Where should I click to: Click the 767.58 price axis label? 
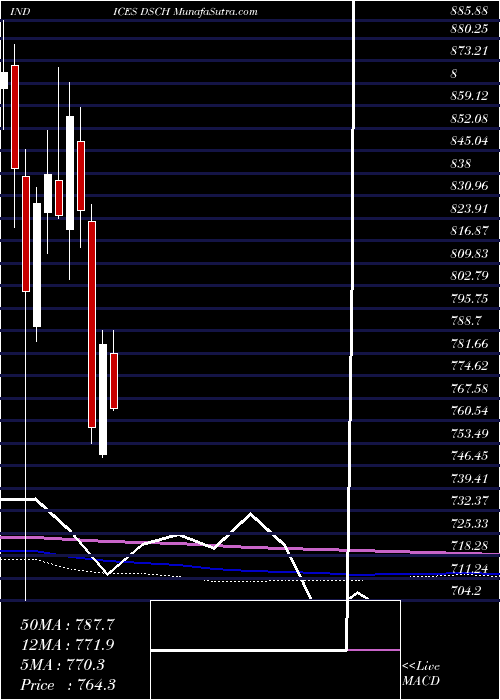click(x=468, y=389)
